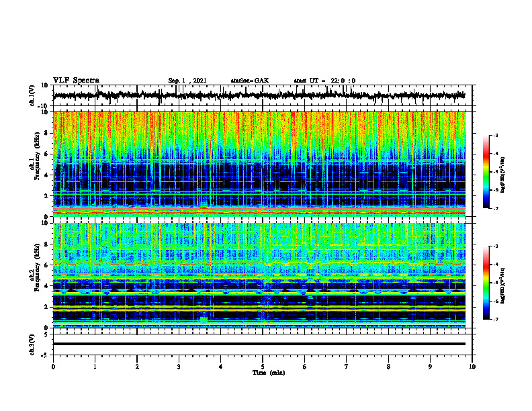Viewport: 532px width, 411px height.
Task: Click the black ch.1 voltage waveform trace
Action: 259,95
